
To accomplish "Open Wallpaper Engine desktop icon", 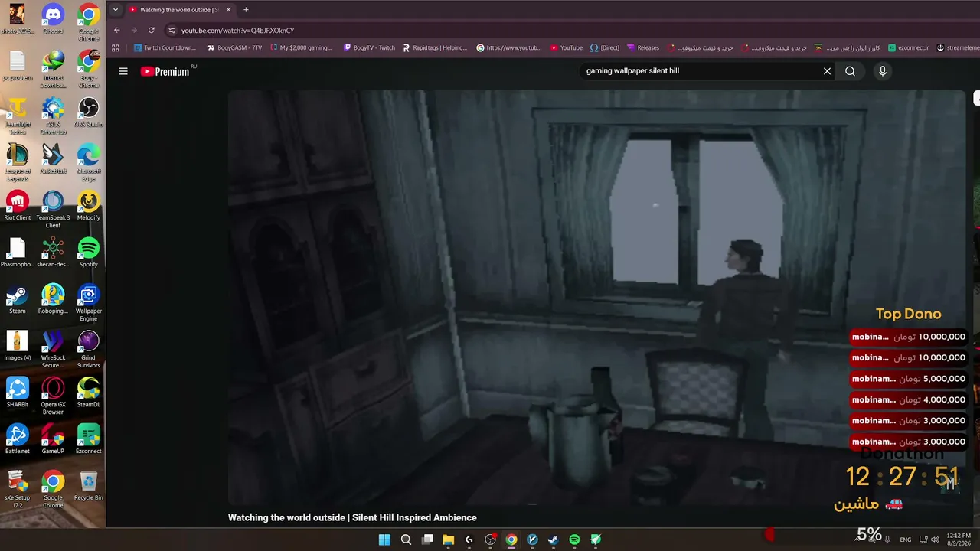I will (x=89, y=303).
